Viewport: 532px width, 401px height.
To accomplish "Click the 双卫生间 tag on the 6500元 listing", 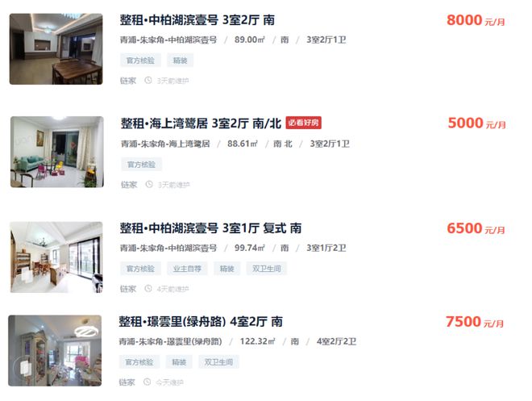I will click(266, 269).
